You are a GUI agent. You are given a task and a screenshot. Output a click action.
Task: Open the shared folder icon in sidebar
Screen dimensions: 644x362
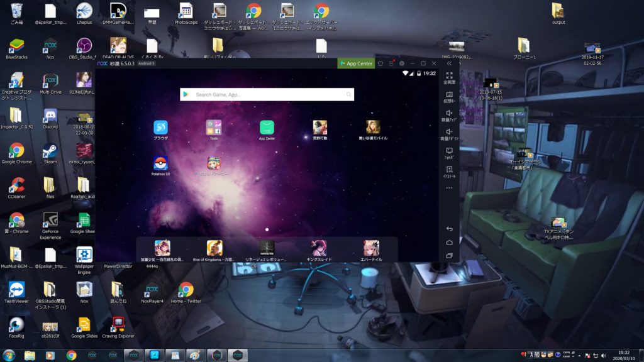449,151
